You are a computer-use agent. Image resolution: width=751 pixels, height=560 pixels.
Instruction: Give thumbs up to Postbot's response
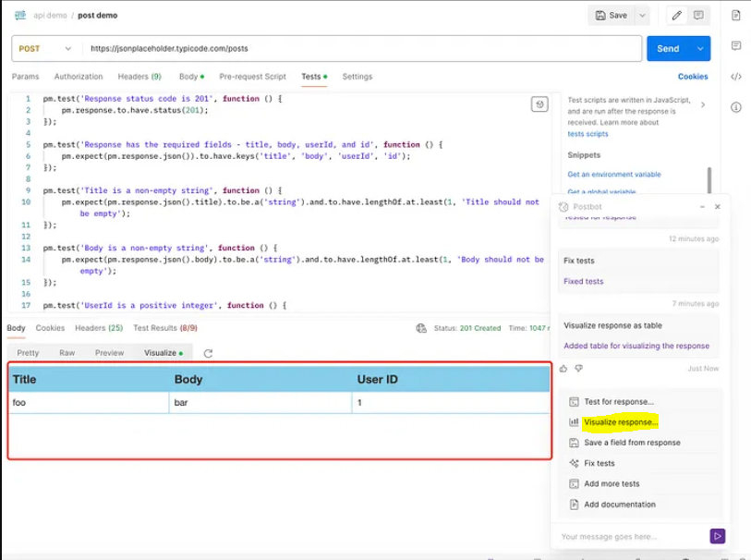click(x=562, y=368)
